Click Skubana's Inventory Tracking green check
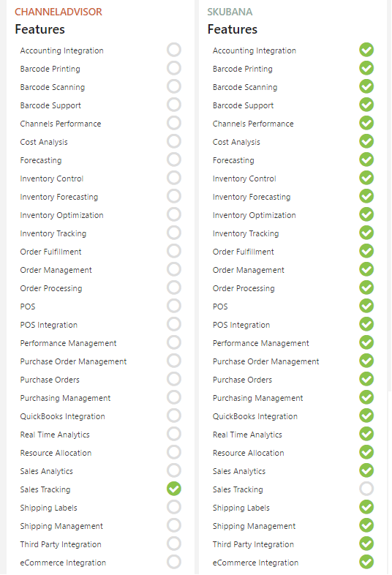392x575 pixels. tap(366, 233)
